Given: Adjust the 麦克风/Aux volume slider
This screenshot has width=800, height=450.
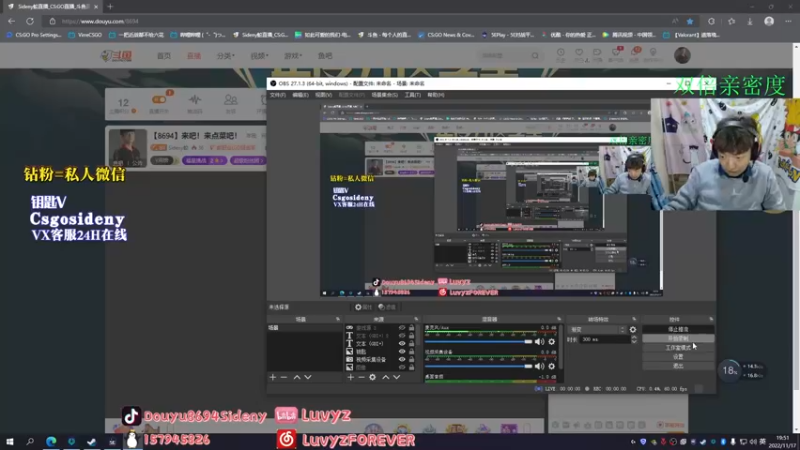Looking at the screenshot, I should coord(479,341).
